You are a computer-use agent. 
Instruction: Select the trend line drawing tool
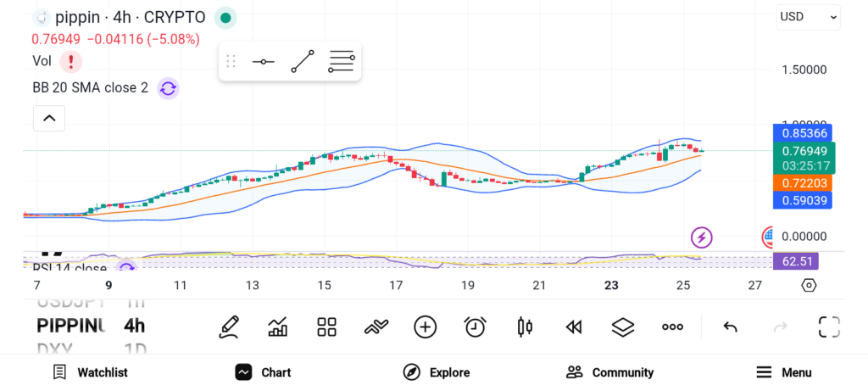tap(302, 62)
